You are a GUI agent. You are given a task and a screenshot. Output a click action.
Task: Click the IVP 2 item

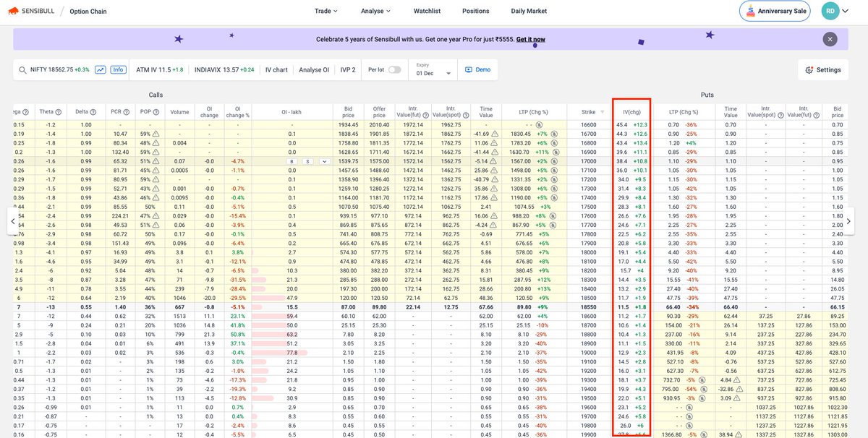[348, 70]
